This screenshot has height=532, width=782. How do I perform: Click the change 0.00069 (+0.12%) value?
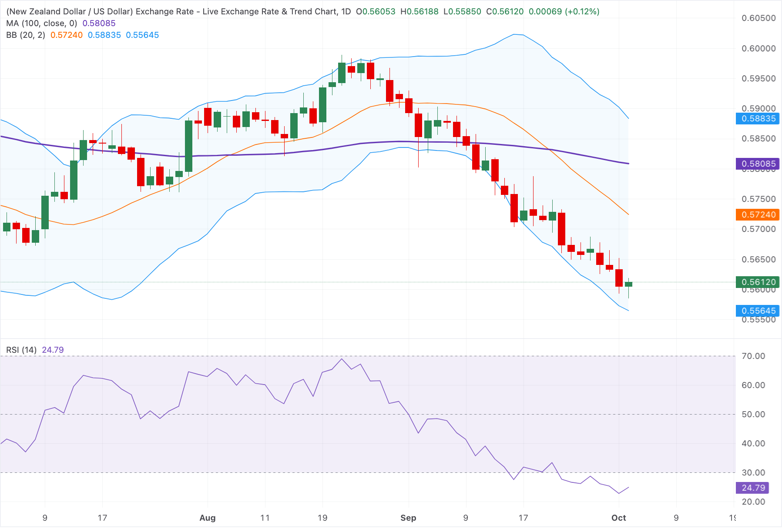564,11
